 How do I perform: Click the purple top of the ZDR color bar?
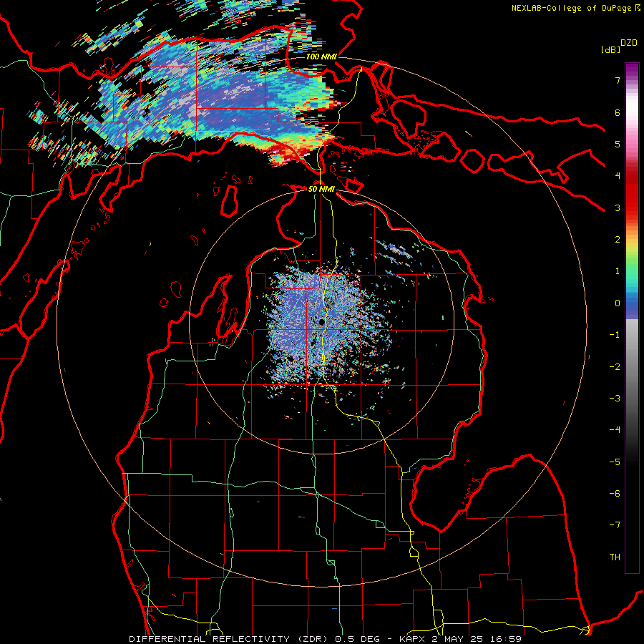tap(632, 70)
